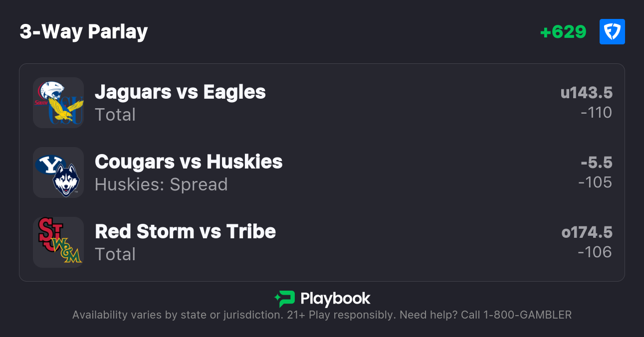Screen dimensions: 644x337
Task: Click the -110 odds value
Action: [x=596, y=113]
